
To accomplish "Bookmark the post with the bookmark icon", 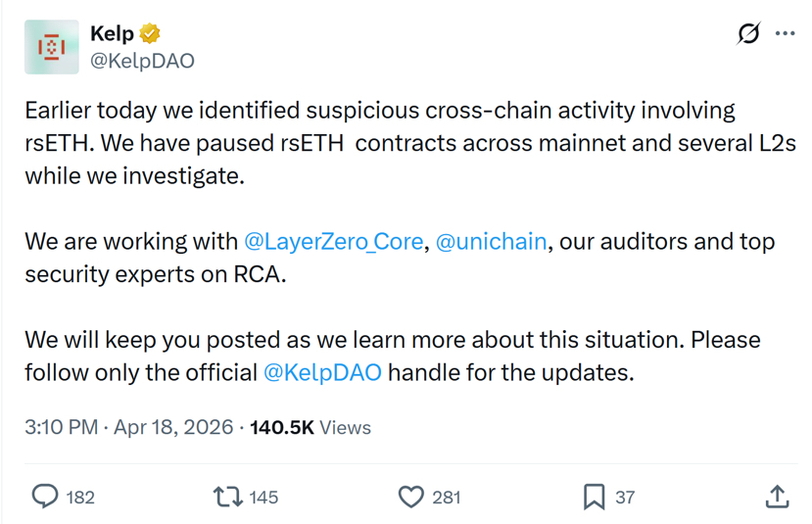I will [594, 497].
